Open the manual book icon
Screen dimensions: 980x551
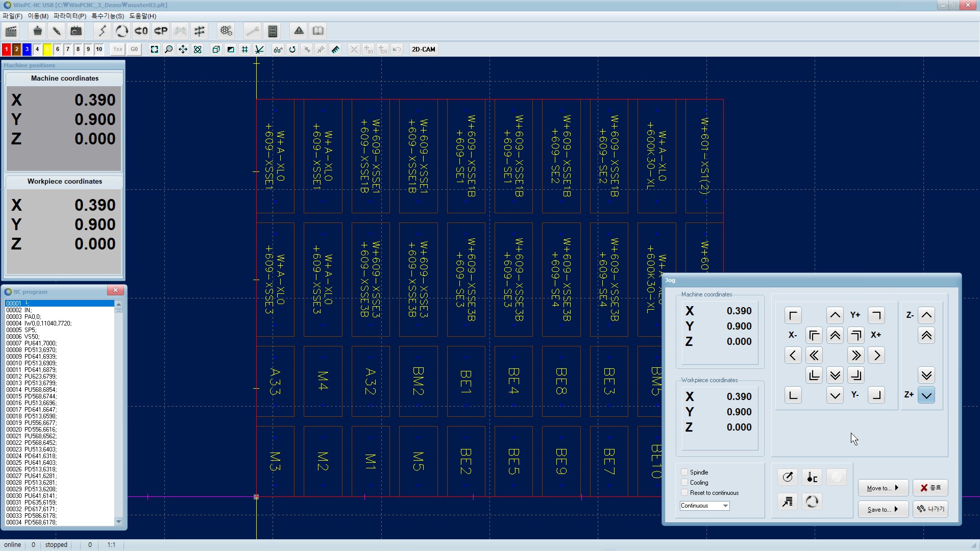pos(318,31)
